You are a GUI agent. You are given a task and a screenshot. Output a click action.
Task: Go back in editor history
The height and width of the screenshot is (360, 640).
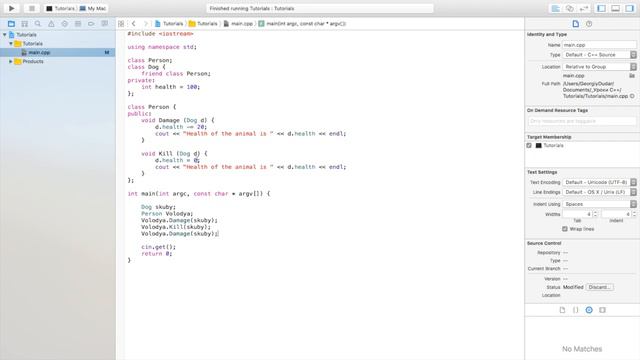point(133,24)
